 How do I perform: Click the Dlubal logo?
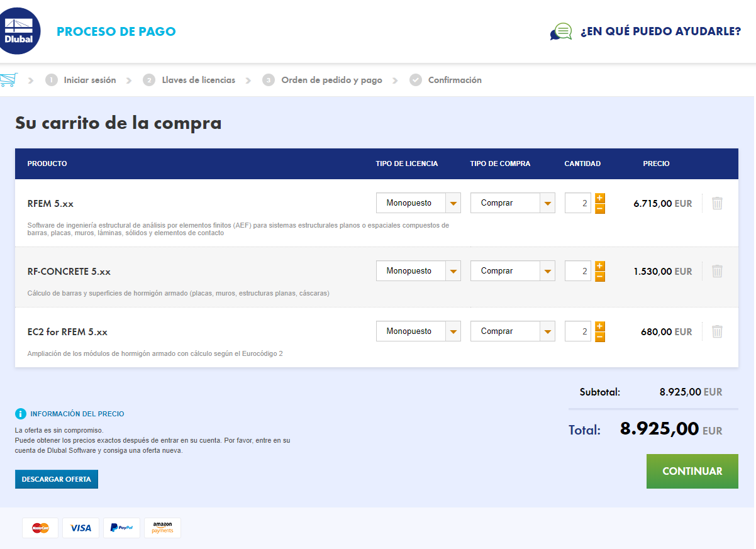point(20,30)
